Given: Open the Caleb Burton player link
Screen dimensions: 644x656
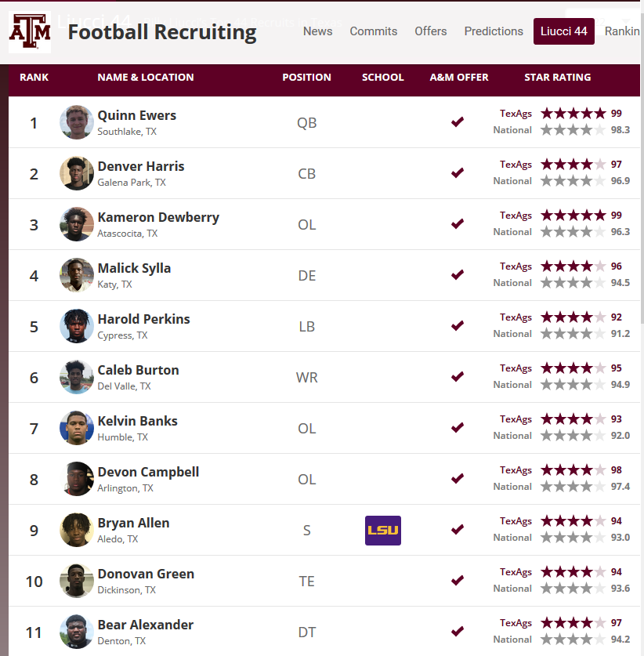Looking at the screenshot, I should tap(138, 370).
